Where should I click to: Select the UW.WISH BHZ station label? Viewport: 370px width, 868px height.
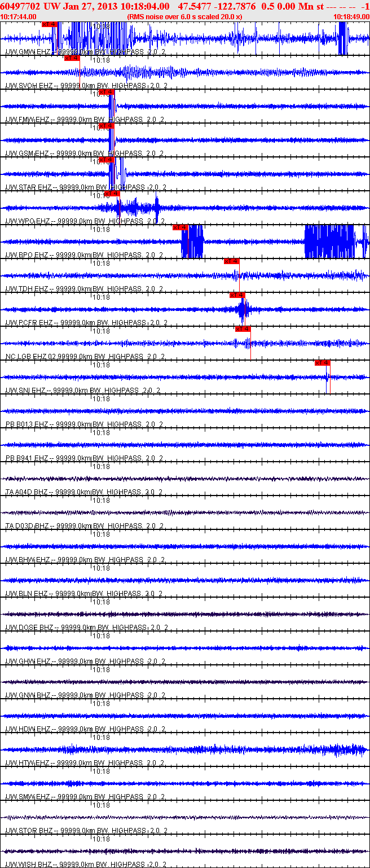point(85,864)
